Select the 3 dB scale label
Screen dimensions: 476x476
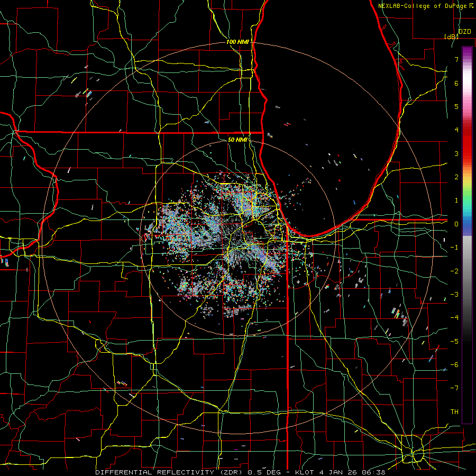click(x=456, y=153)
